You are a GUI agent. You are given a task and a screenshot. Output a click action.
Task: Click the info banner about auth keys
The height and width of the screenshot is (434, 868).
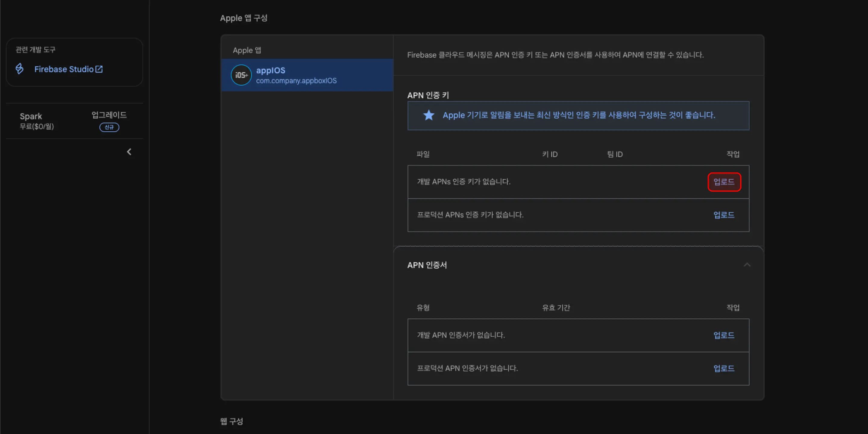pyautogui.click(x=578, y=115)
